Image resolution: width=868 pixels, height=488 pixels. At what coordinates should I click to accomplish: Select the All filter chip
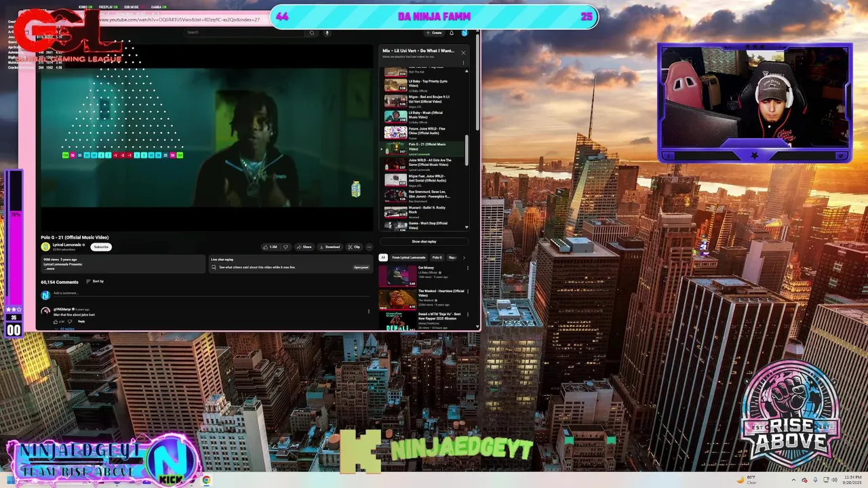pos(383,258)
